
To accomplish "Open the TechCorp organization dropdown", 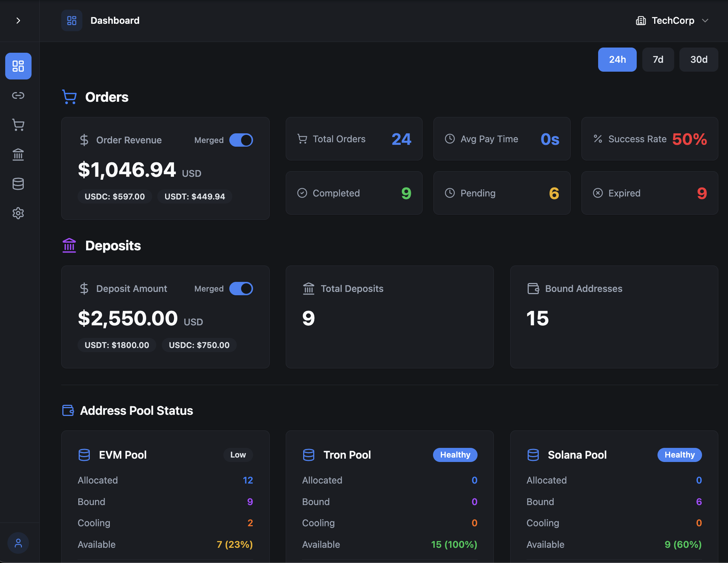I will click(672, 20).
